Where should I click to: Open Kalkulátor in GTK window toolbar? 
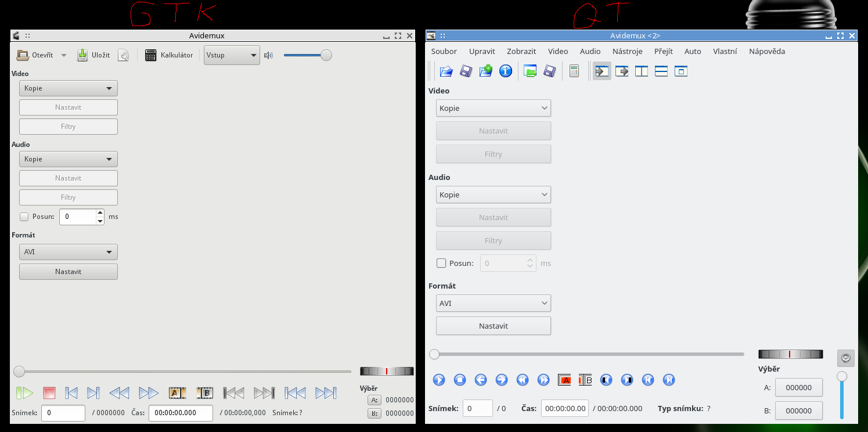pyautogui.click(x=169, y=55)
